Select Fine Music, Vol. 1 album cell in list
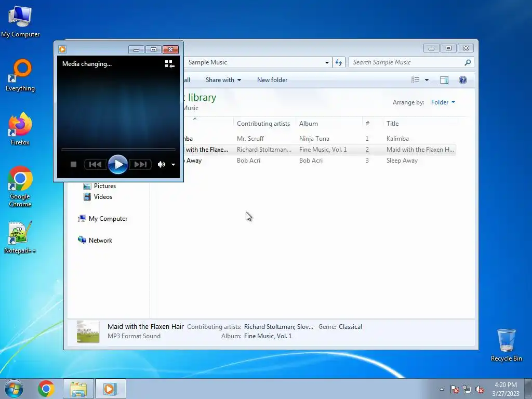The height and width of the screenshot is (399, 532). pyautogui.click(x=323, y=150)
